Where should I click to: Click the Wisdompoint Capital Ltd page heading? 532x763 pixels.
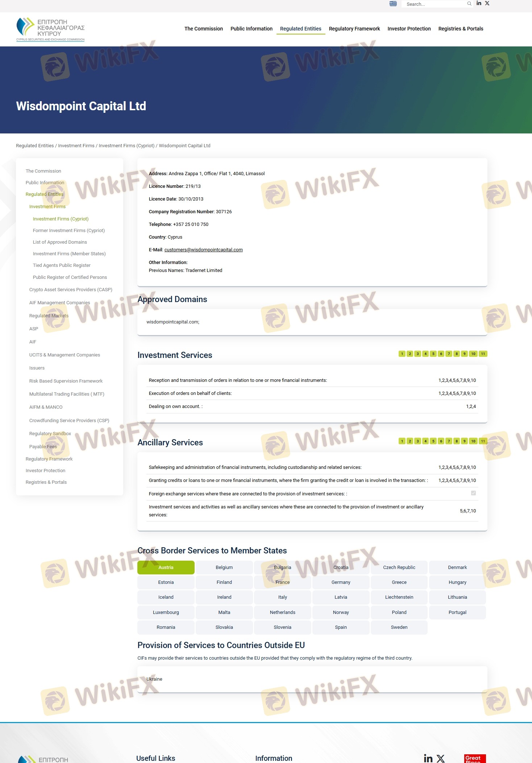(81, 106)
